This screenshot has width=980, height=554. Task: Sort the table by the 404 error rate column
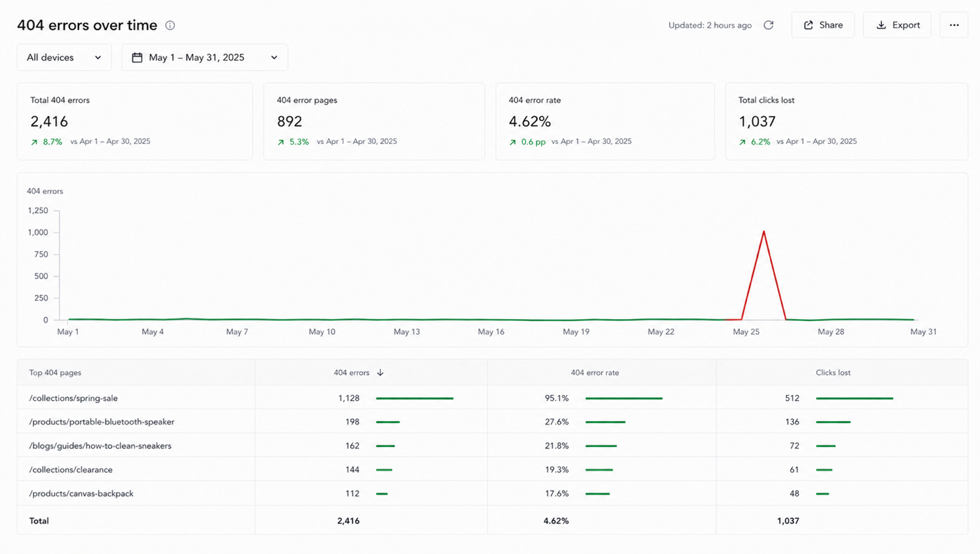[595, 373]
